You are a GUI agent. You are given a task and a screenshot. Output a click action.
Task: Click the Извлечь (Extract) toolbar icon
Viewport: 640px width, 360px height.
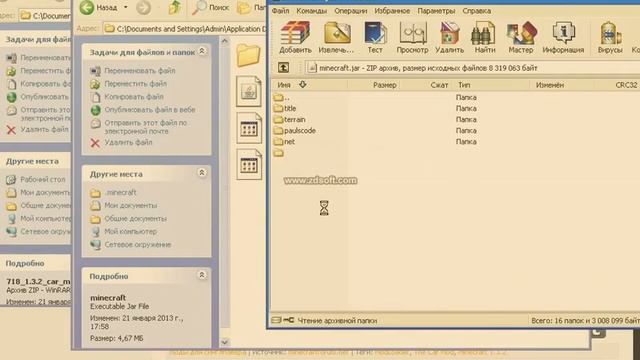tap(336, 38)
